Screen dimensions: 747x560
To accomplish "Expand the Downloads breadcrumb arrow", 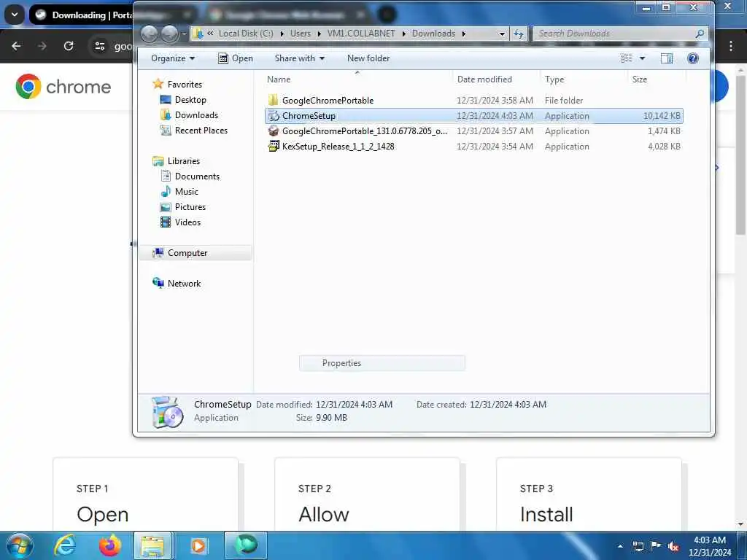I will 463,34.
